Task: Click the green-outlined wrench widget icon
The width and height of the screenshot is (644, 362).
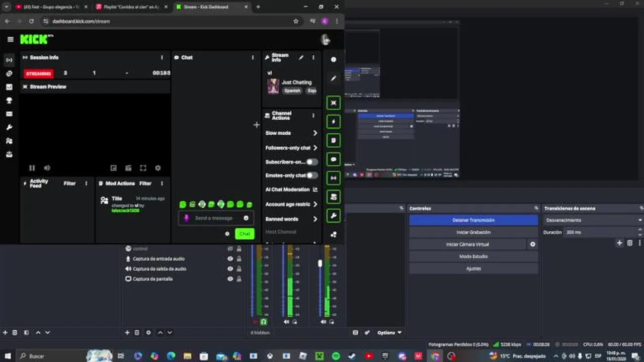Action: pos(333,216)
